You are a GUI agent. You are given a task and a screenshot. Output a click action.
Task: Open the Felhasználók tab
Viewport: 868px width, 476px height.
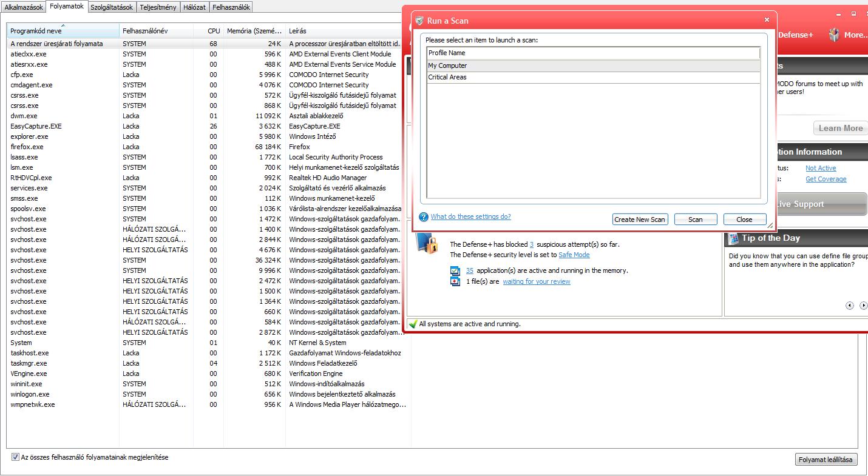231,7
